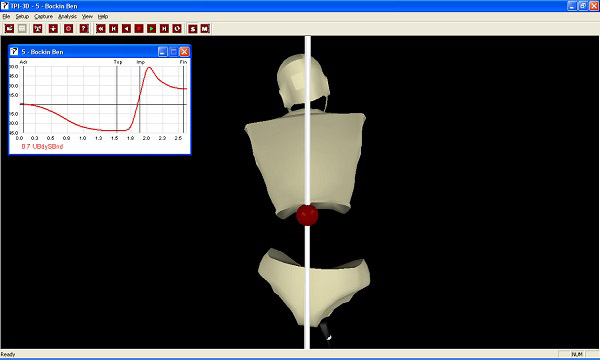Image resolution: width=600 pixels, height=360 pixels.
Task: Stop playback with the red square button
Action: 139,29
